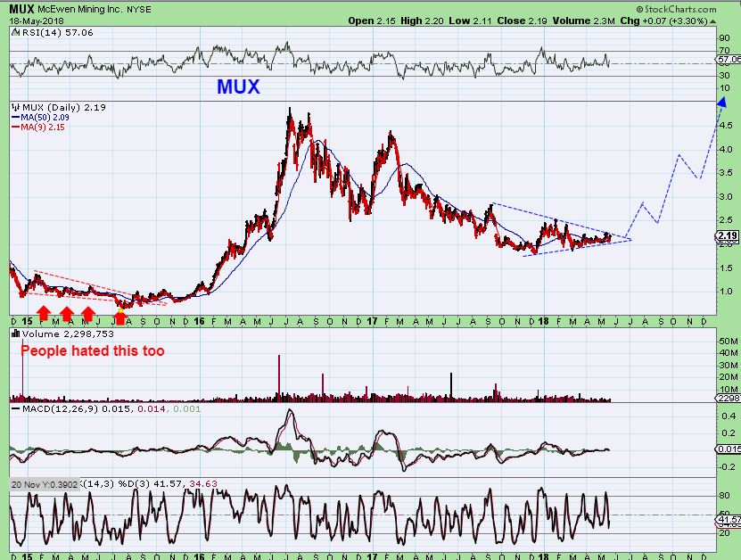Click the '20 Nov Y:0.3902' tooltip box
This screenshot has width=741, height=560.
pos(45,484)
